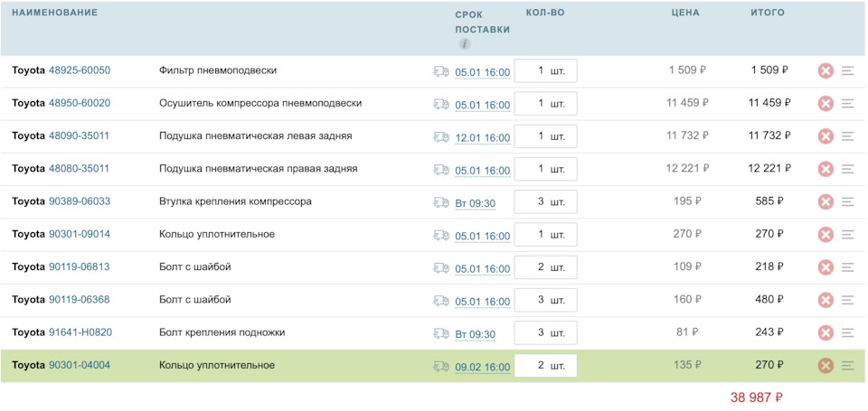The image size is (868, 411).
Task: Delete the 90119-06813 bolt row
Action: (x=826, y=267)
